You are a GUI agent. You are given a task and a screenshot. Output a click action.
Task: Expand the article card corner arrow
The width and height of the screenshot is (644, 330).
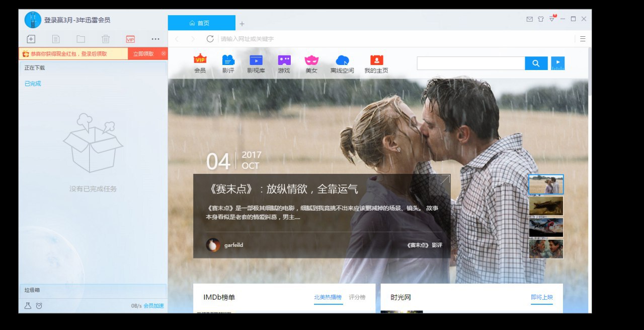pyautogui.click(x=445, y=179)
